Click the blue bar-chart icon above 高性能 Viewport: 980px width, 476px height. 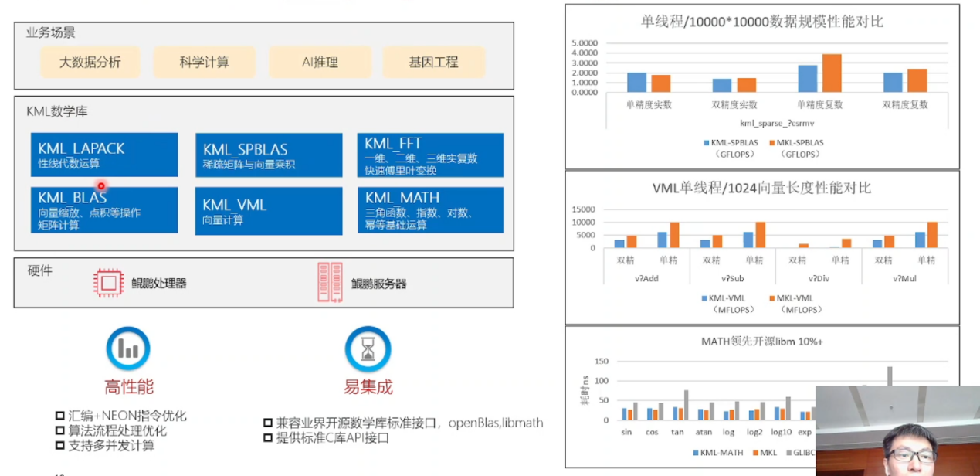pos(128,348)
